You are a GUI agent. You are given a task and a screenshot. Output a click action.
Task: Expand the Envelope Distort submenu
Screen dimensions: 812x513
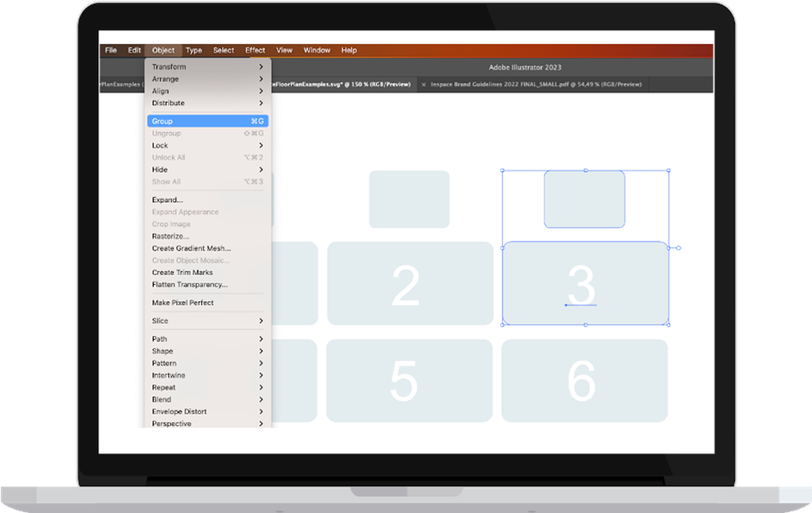click(x=207, y=412)
